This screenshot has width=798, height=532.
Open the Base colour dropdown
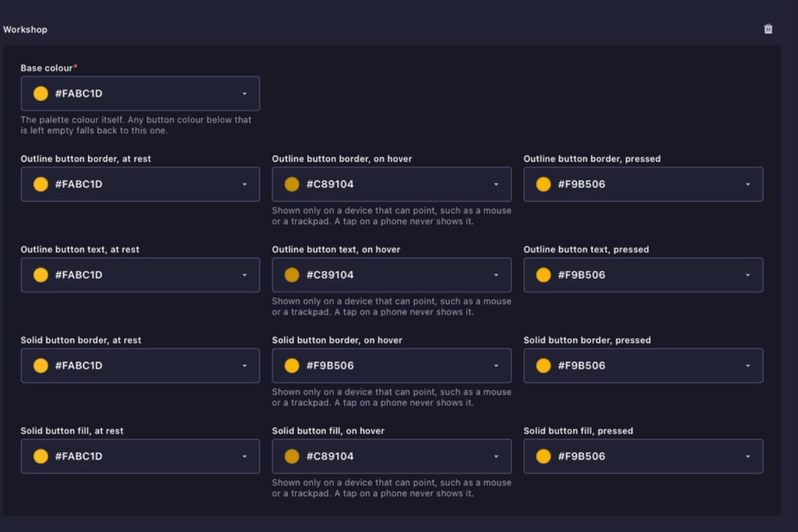click(140, 94)
